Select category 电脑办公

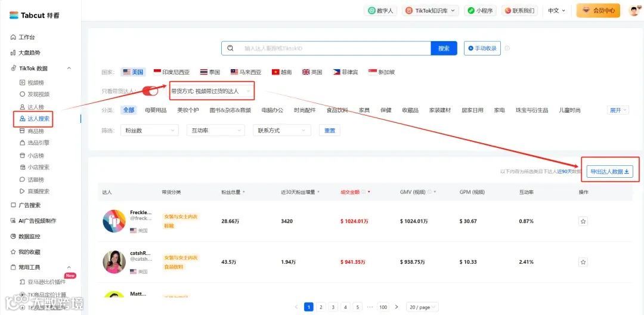pyautogui.click(x=273, y=110)
